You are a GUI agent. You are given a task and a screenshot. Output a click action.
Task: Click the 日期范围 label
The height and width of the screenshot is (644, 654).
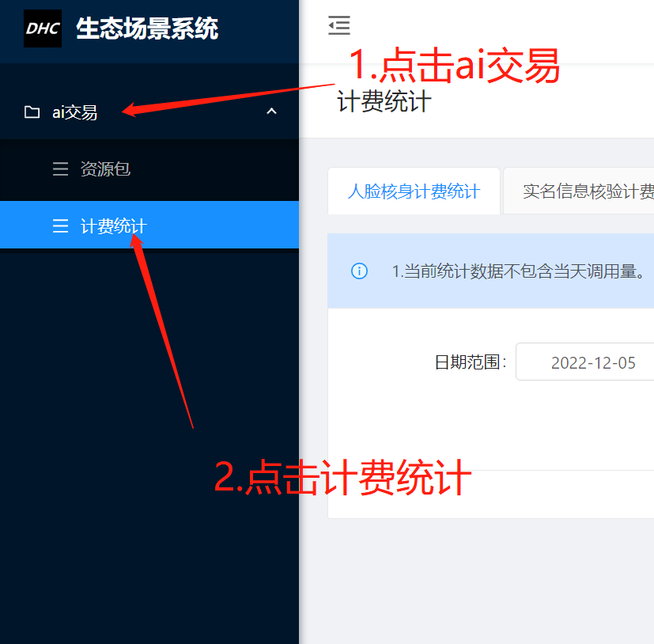[x=470, y=362]
